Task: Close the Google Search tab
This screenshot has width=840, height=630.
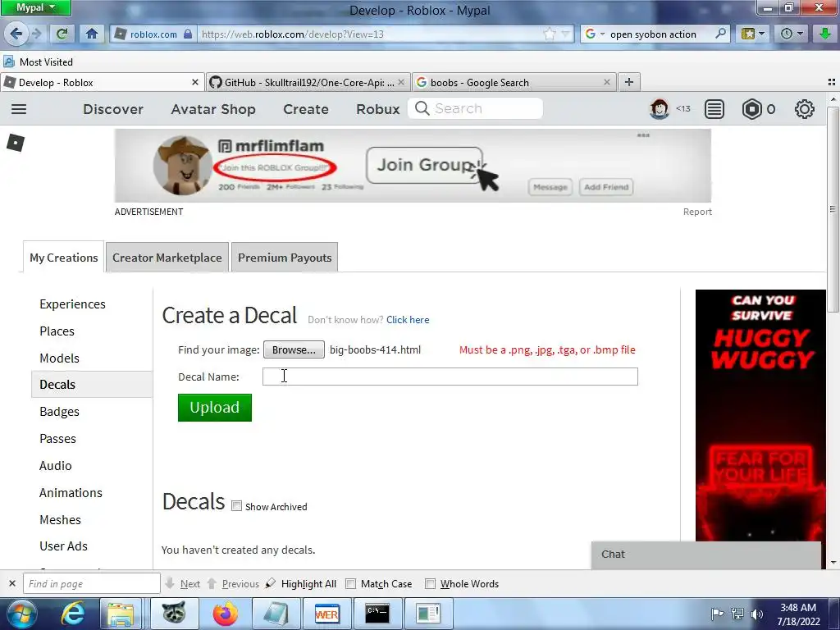Action: click(x=606, y=82)
